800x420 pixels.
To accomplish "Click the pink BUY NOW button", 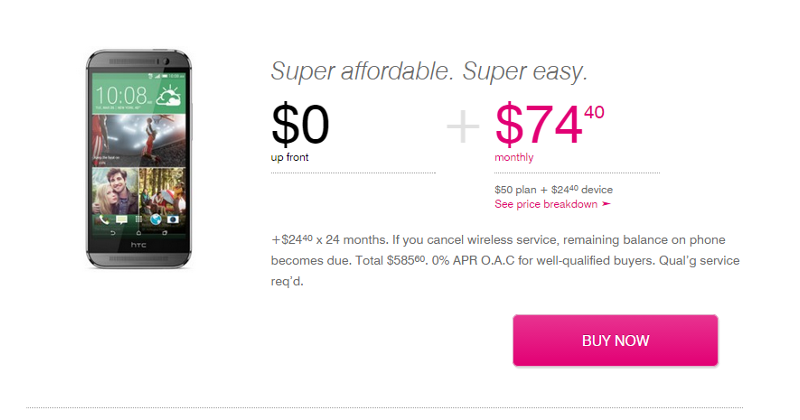I will point(615,340).
